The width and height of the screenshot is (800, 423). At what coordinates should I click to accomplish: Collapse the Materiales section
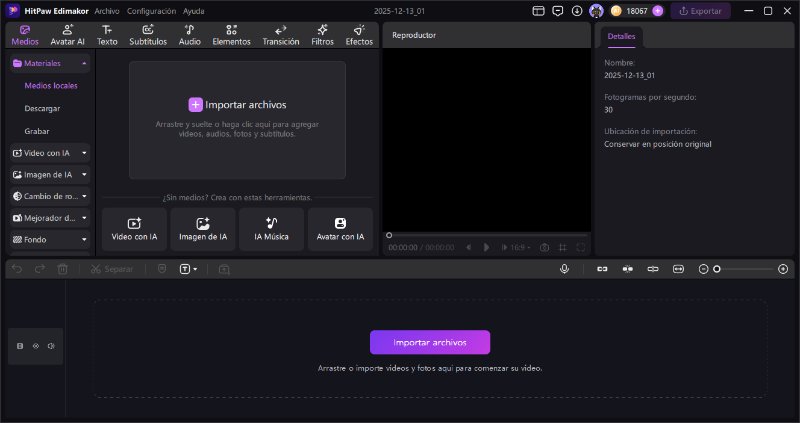point(84,63)
